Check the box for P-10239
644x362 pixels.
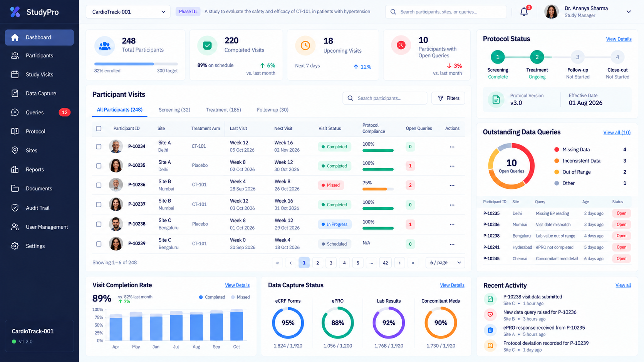[x=99, y=244]
